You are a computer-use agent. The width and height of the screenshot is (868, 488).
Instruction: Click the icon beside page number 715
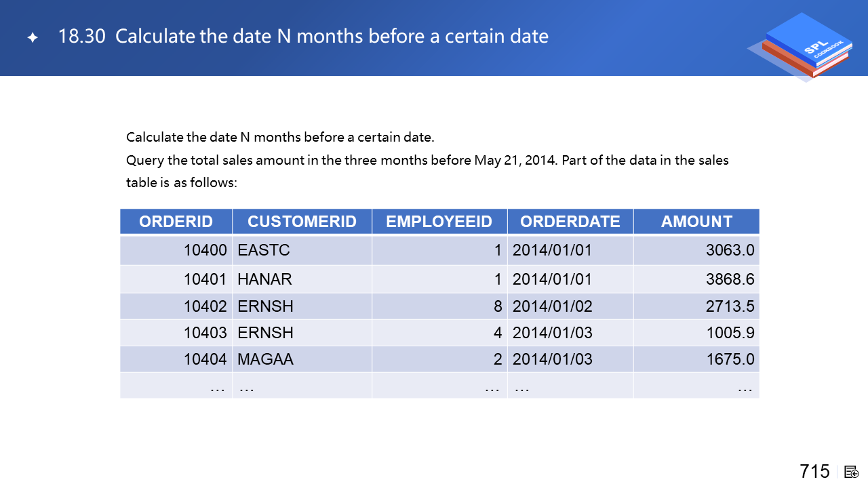pyautogui.click(x=852, y=472)
